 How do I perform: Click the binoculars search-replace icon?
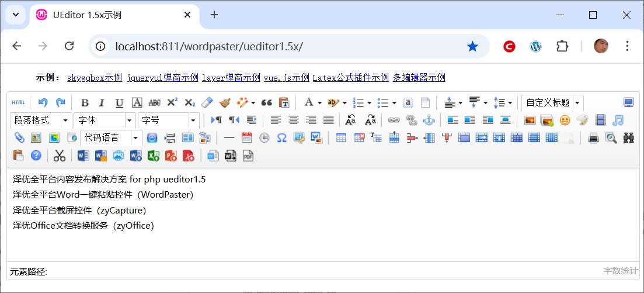tap(629, 138)
